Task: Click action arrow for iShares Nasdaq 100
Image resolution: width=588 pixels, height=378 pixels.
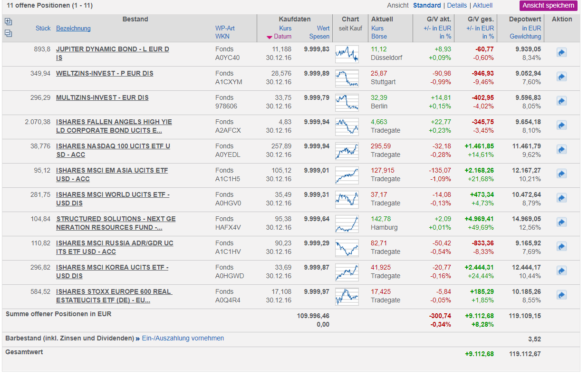Action: pos(561,149)
